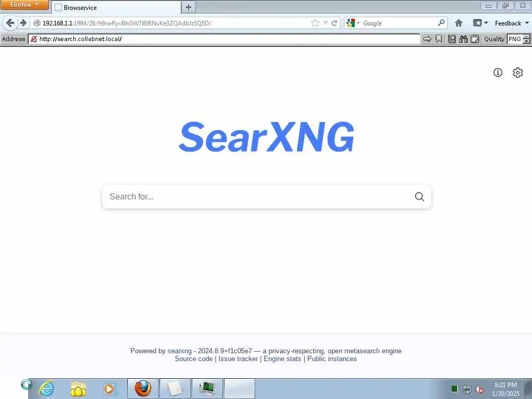Open the Engine stats link
The image size is (532, 399).
pos(282,358)
